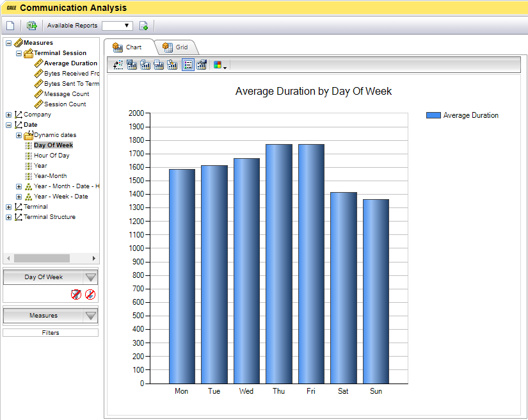Image resolution: width=528 pixels, height=420 pixels.
Task: Click the Filters bar
Action: 51,333
